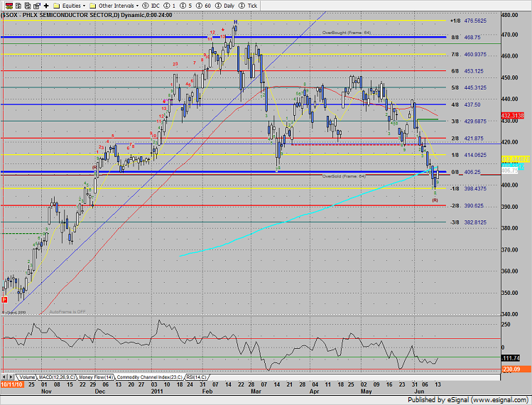This screenshot has width=532, height=405.
Task: Click the 8/8 468.75 level label
Action: 466,38
